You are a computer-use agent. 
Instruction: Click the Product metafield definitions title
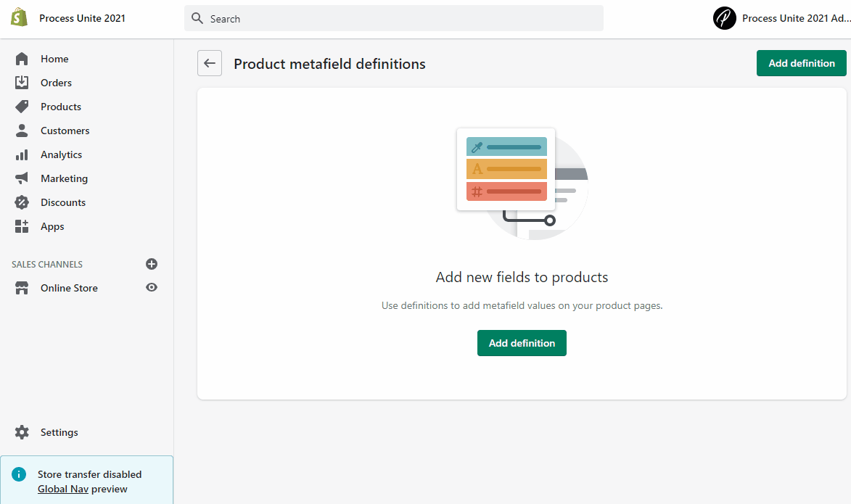coord(329,64)
